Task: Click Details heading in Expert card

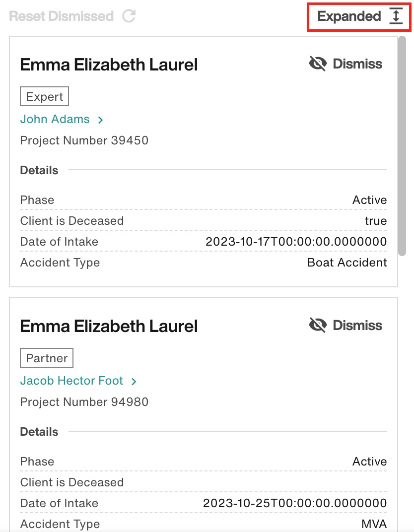Action: (39, 170)
